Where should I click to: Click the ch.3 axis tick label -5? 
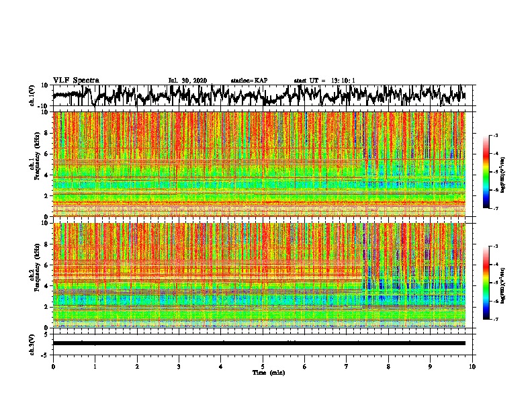pyautogui.click(x=45, y=355)
